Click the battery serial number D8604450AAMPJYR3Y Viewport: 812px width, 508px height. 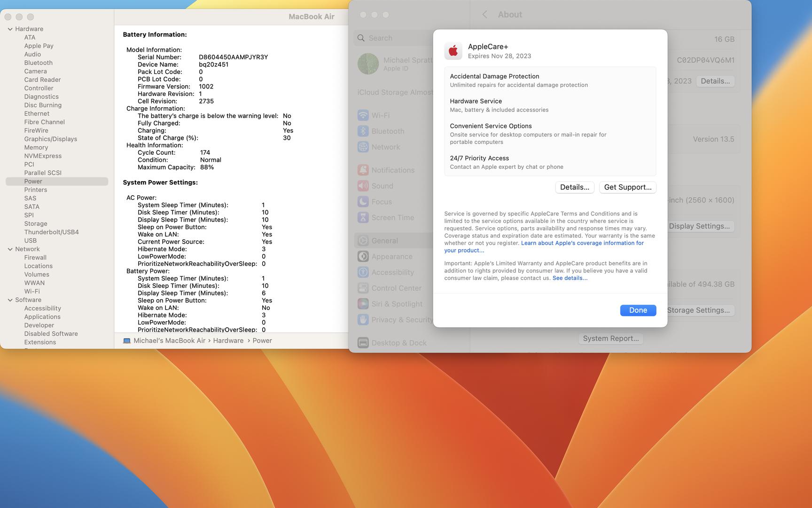(x=233, y=57)
